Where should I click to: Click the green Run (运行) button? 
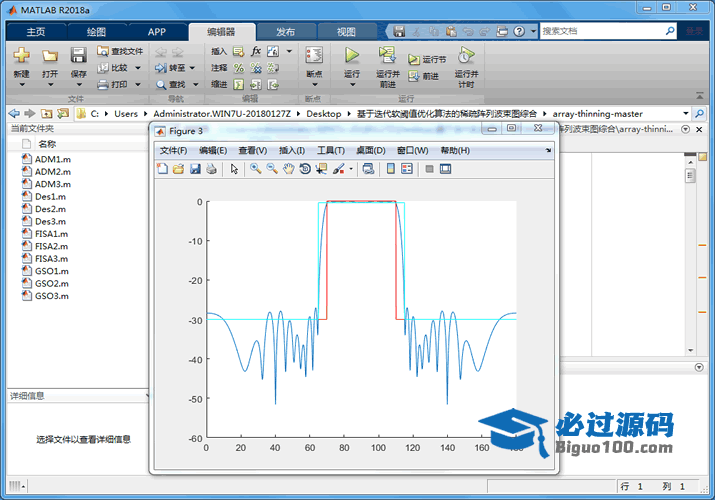point(352,56)
